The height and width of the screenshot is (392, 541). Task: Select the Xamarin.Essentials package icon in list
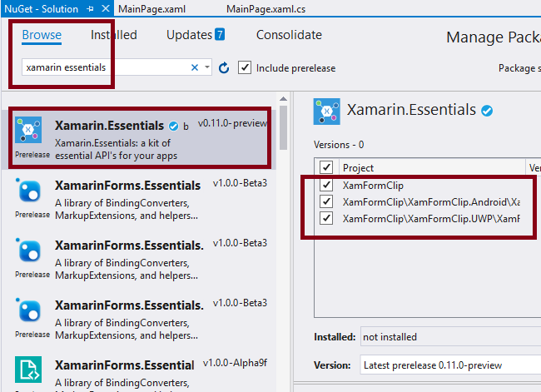28,130
